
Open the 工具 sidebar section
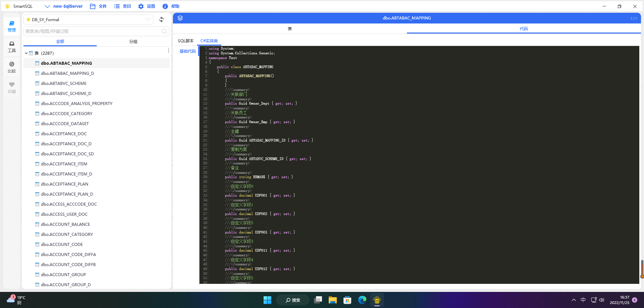pos(12,47)
